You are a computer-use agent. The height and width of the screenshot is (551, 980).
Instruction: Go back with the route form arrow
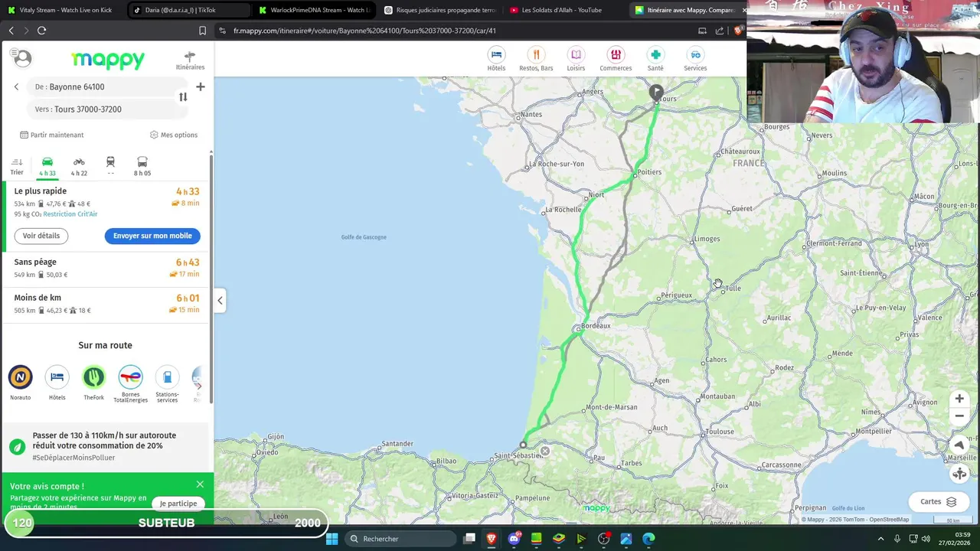click(x=16, y=86)
